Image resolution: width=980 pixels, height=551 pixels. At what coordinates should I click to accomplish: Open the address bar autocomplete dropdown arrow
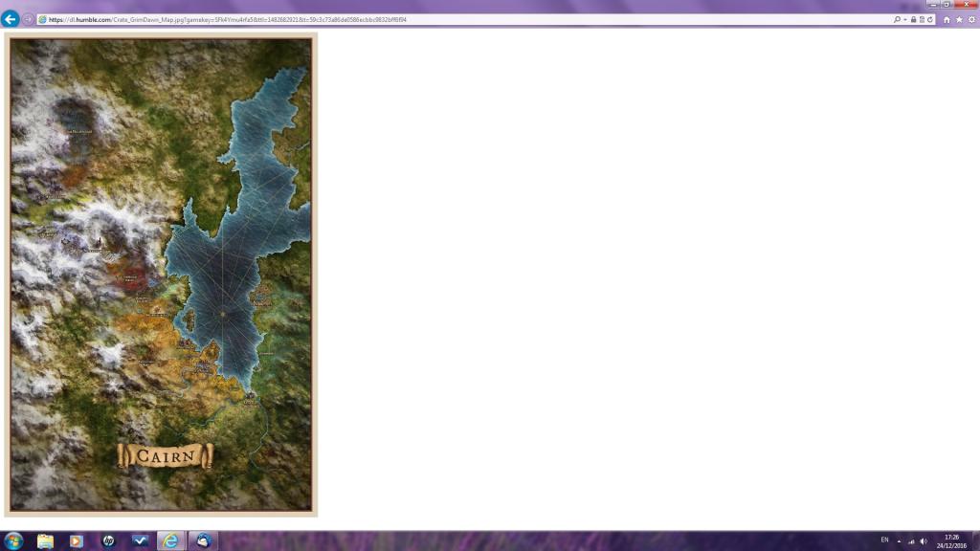coord(904,19)
